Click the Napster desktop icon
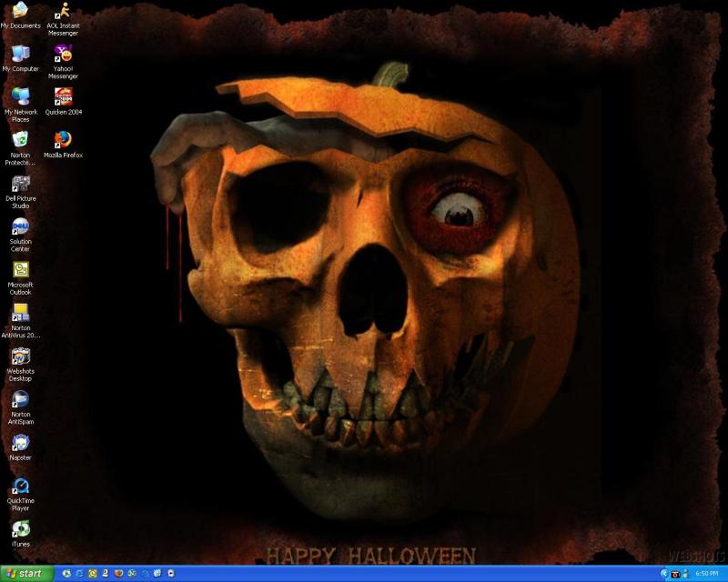The height and width of the screenshot is (582, 728). click(x=20, y=444)
